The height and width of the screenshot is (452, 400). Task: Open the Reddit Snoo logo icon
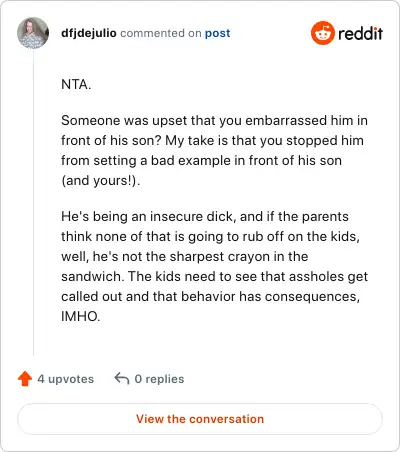point(323,33)
